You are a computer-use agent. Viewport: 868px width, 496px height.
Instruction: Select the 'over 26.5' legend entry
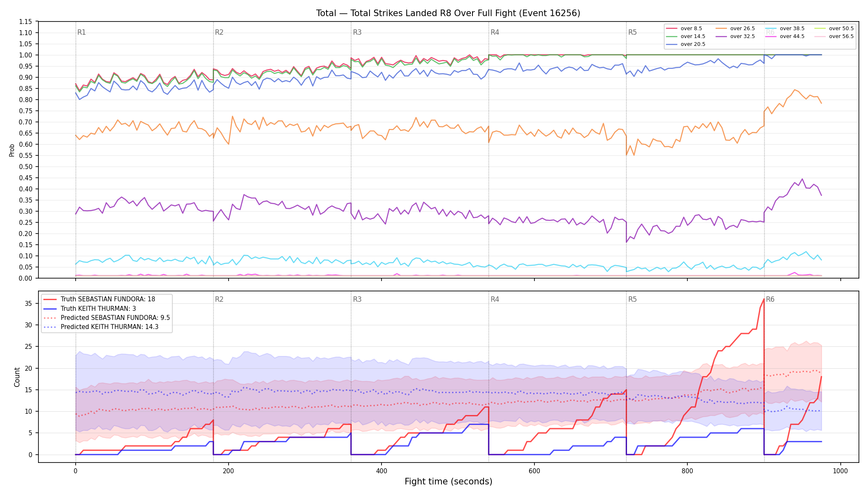[x=735, y=29]
